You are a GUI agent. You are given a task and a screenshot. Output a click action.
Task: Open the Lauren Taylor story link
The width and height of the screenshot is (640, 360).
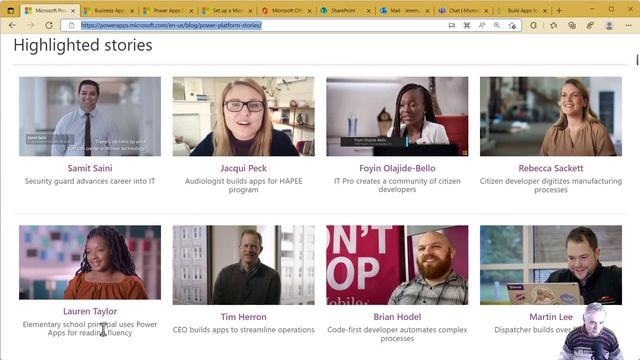tap(90, 311)
